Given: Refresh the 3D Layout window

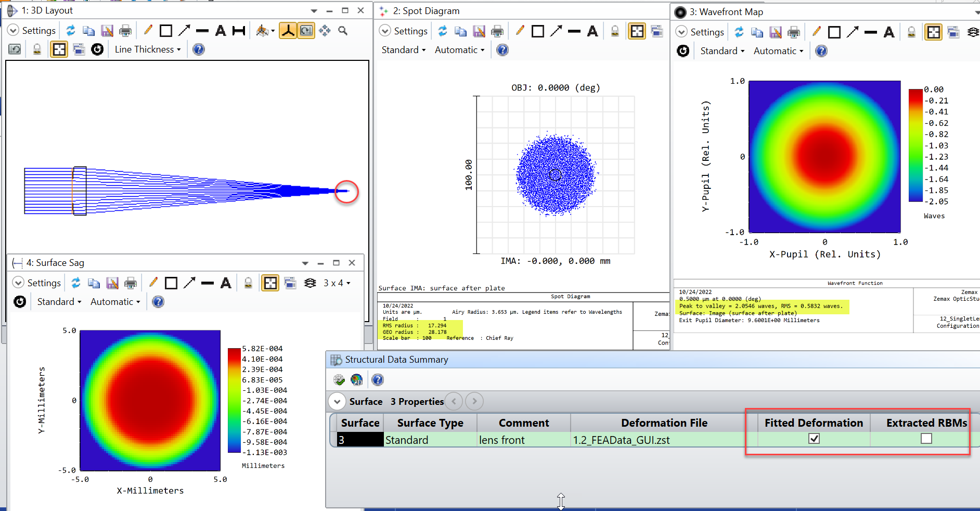Looking at the screenshot, I should point(71,31).
